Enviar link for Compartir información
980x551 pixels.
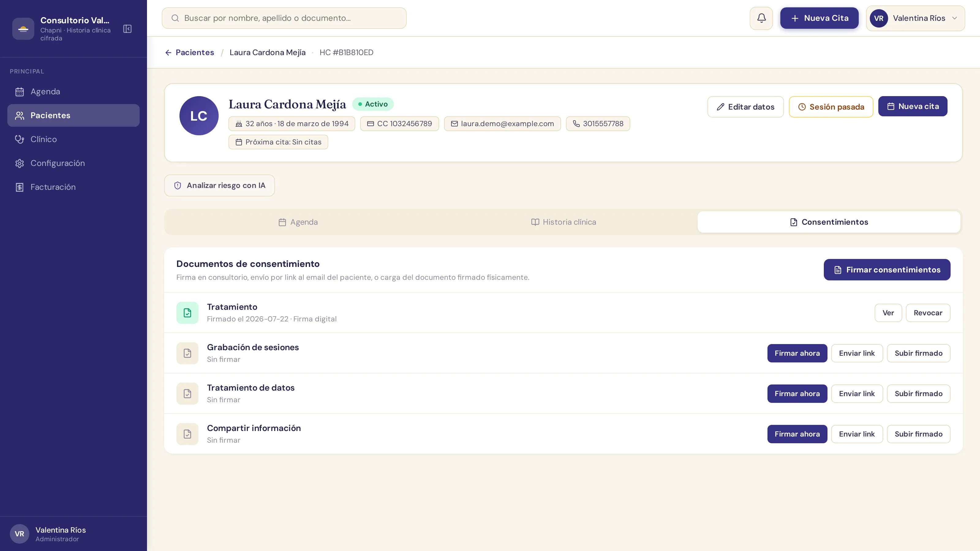coord(857,434)
